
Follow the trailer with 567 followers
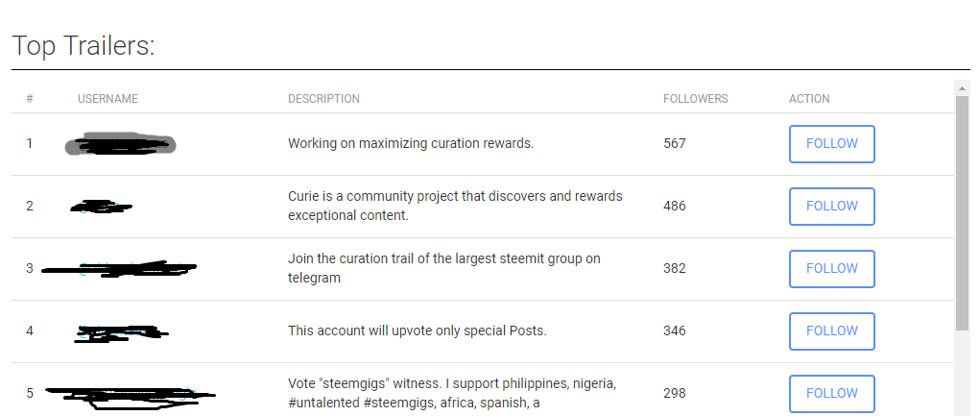tap(831, 144)
